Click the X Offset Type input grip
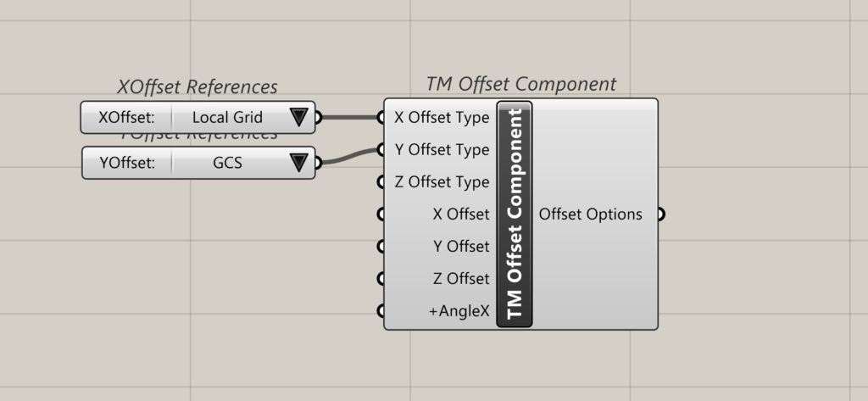The image size is (868, 401). tap(382, 118)
